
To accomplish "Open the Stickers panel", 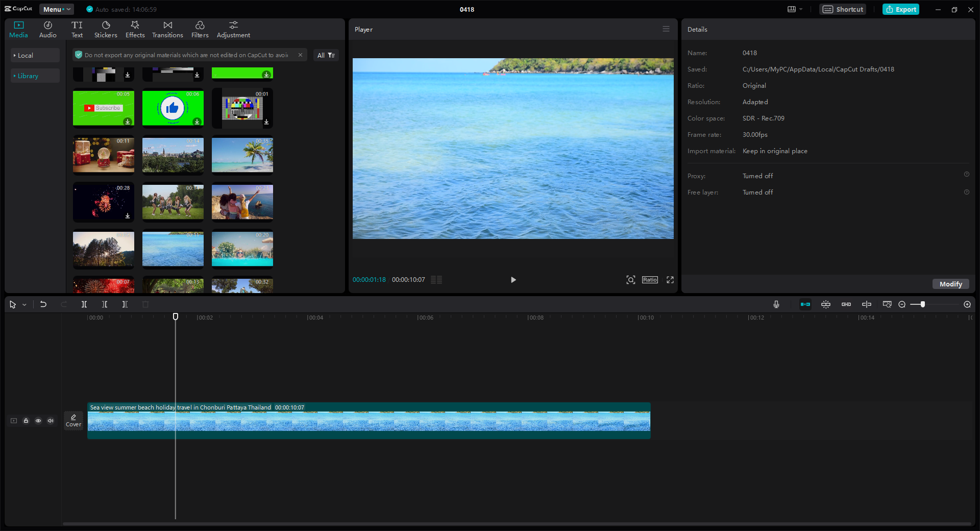I will point(106,29).
